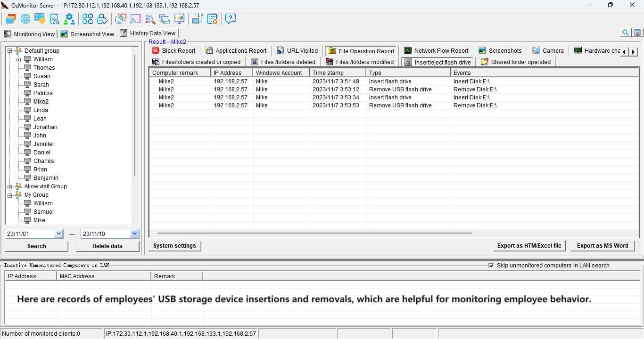Click the MAC Address column header
The image size is (644, 339).
coord(104,276)
